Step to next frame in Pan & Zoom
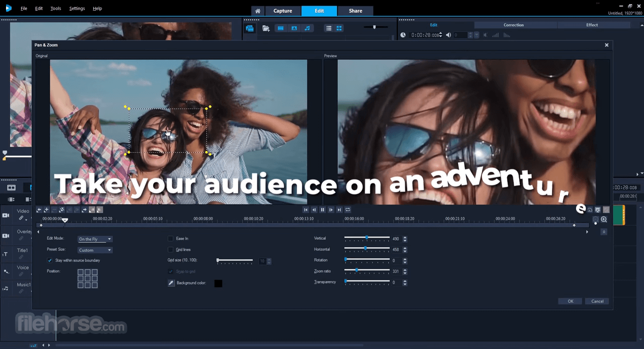 331,210
